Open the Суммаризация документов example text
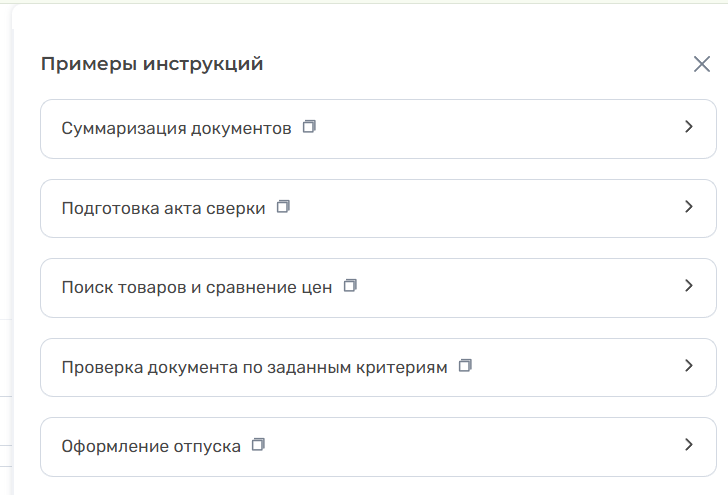 [x=176, y=128]
